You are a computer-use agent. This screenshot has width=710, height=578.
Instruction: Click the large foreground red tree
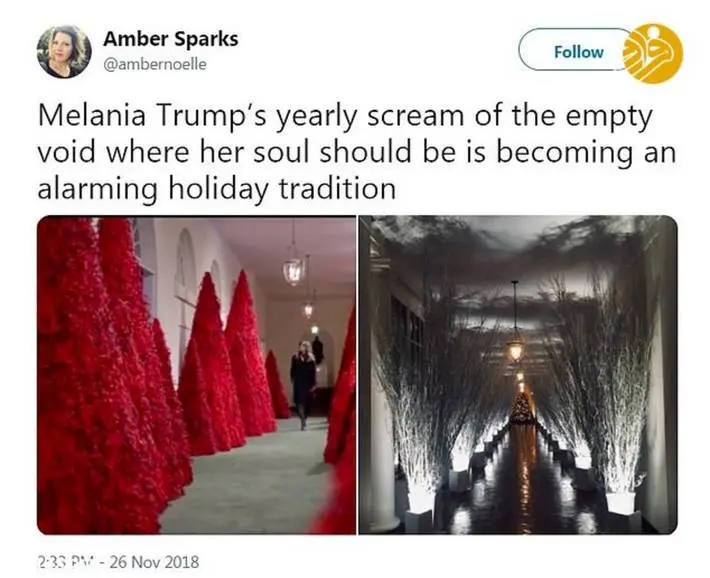point(101,375)
